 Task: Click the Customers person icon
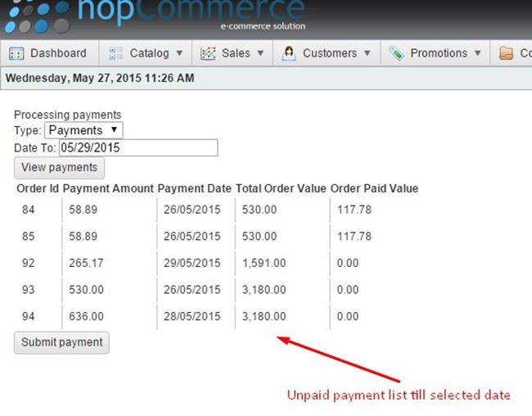click(x=289, y=53)
